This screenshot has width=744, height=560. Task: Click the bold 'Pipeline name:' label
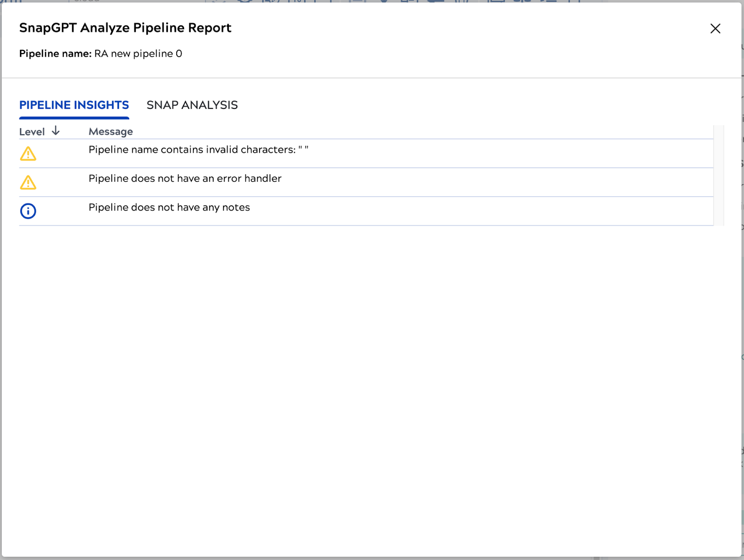tap(55, 54)
